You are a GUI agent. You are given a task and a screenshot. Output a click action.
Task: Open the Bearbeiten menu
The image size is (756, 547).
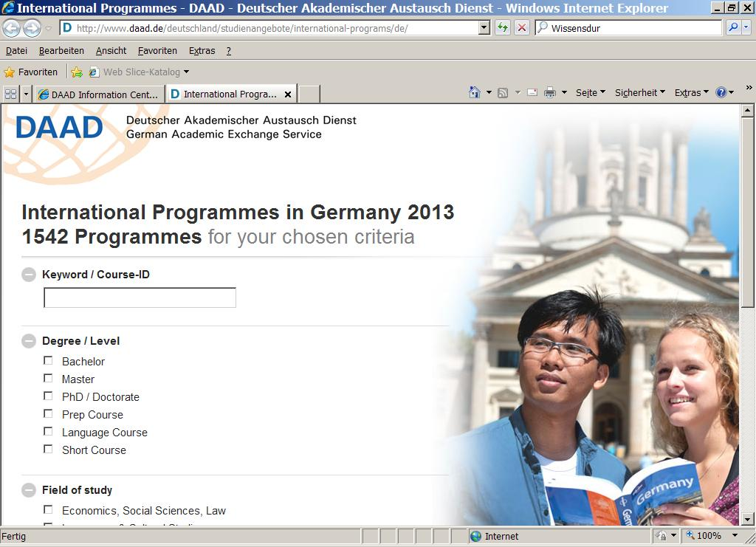click(61, 51)
